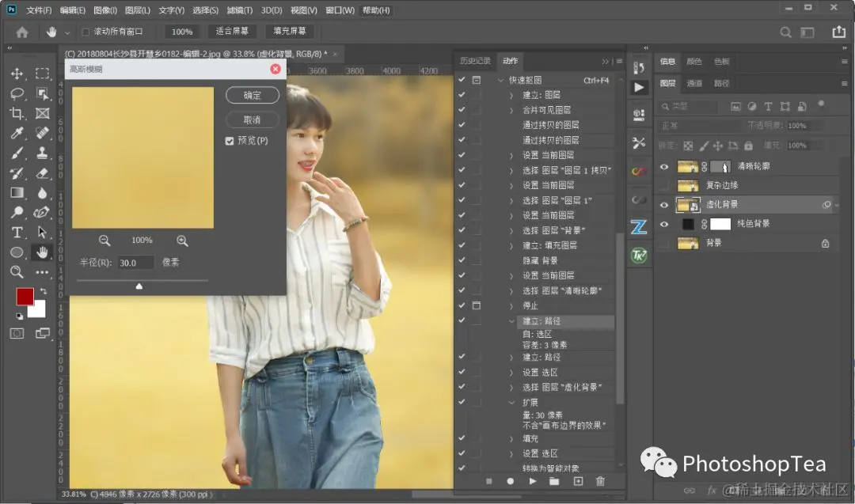Screen dimensions: 855x504
Task: Toggle the 预览(P) checkbox
Action: (230, 141)
